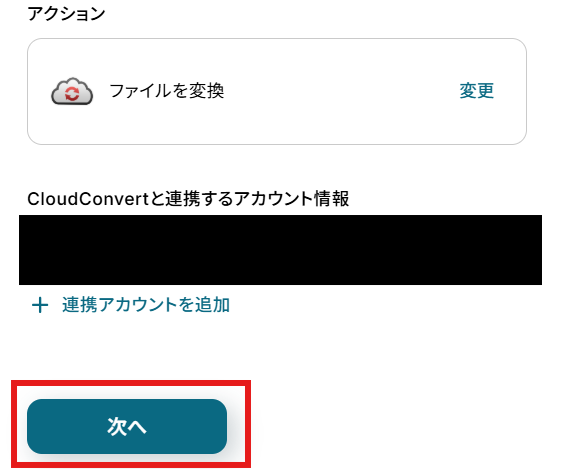Expand the account selection box under CloudConvert
Viewport: 574px width, 469px height.
[280, 250]
